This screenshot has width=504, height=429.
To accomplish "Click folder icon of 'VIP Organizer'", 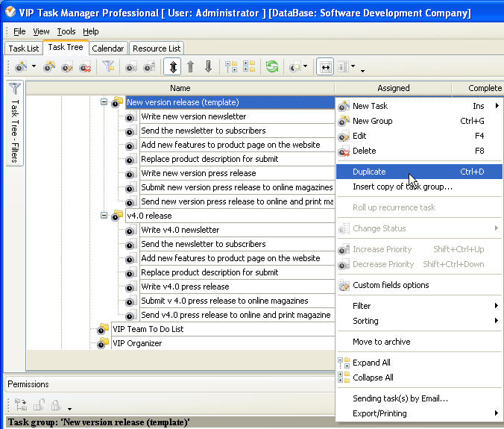I will pyautogui.click(x=103, y=342).
